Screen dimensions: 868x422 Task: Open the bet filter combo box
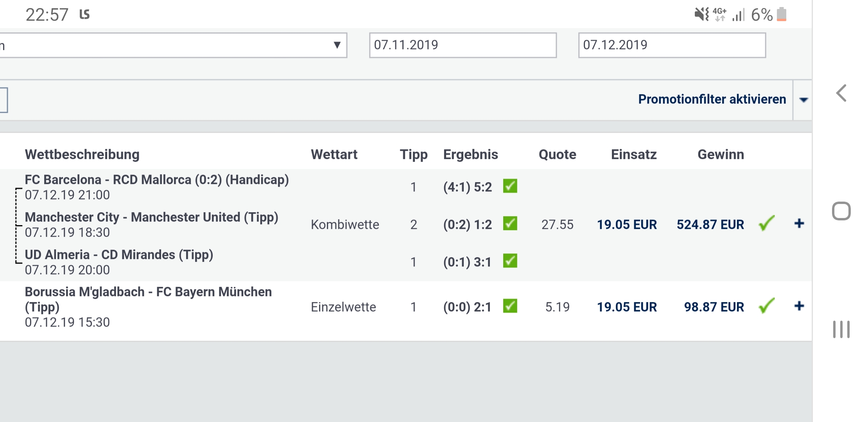click(172, 45)
